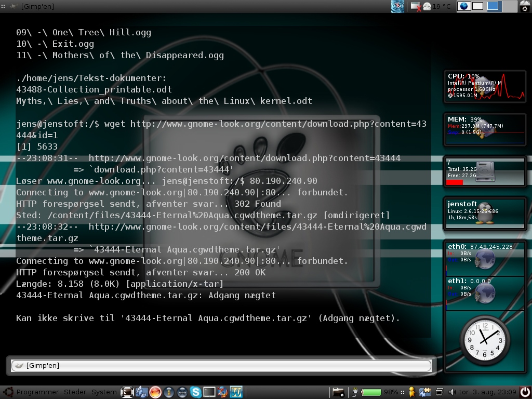The height and width of the screenshot is (399, 532).
Task: Click the eth1 network monitor globe
Action: pos(485,292)
